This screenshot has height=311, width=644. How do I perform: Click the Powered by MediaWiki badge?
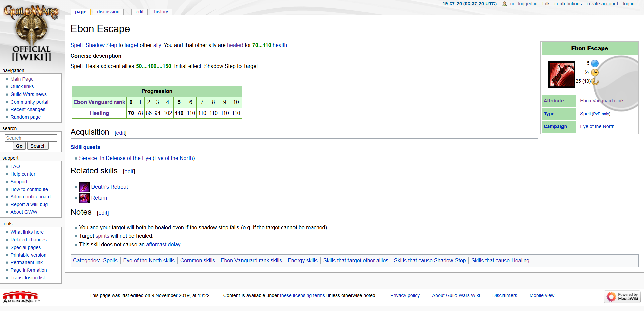tap(622, 297)
